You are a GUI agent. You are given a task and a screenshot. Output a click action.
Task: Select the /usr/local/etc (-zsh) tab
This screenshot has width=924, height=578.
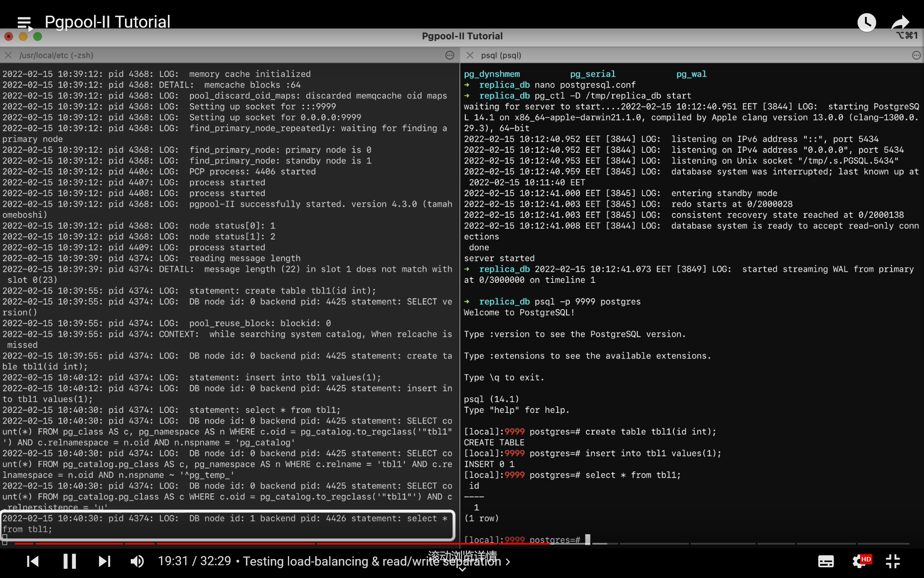(x=56, y=55)
